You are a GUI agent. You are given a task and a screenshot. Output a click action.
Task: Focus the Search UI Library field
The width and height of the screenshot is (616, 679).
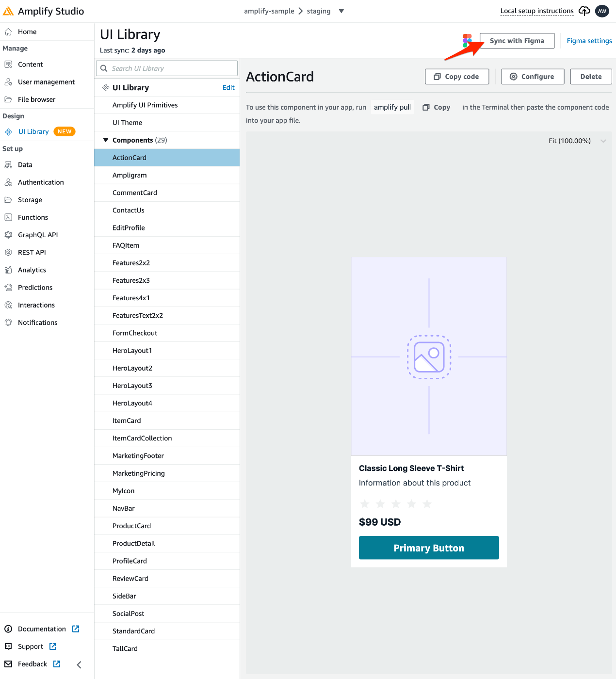167,68
